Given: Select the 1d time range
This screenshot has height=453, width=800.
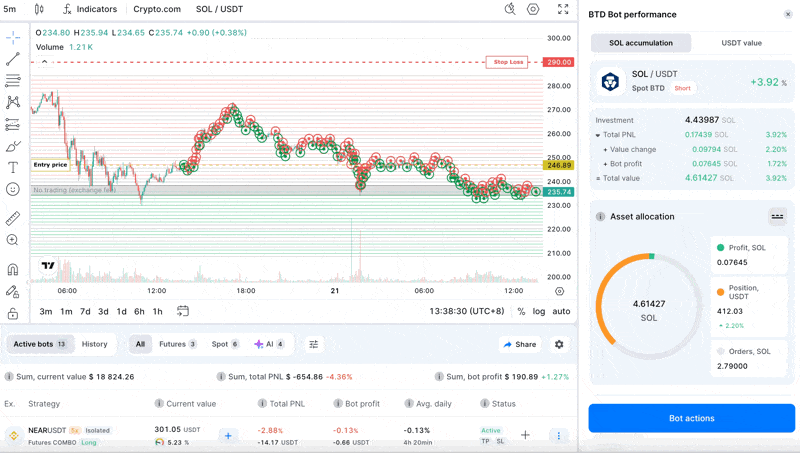Looking at the screenshot, I should click(121, 311).
